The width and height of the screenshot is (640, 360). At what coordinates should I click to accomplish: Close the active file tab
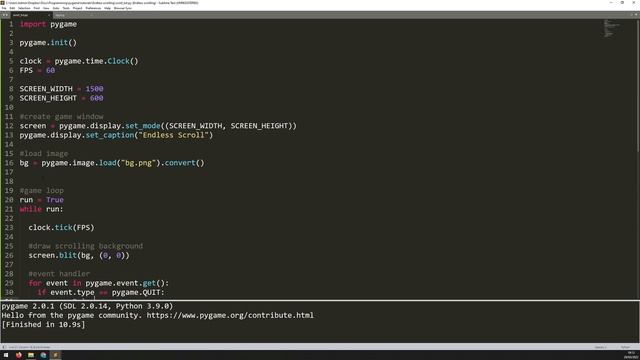[49, 15]
